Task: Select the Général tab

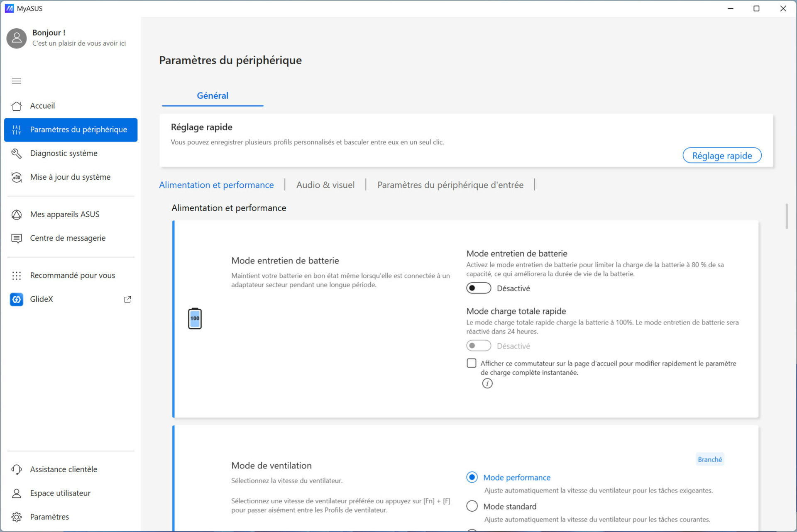Action: coord(213,95)
